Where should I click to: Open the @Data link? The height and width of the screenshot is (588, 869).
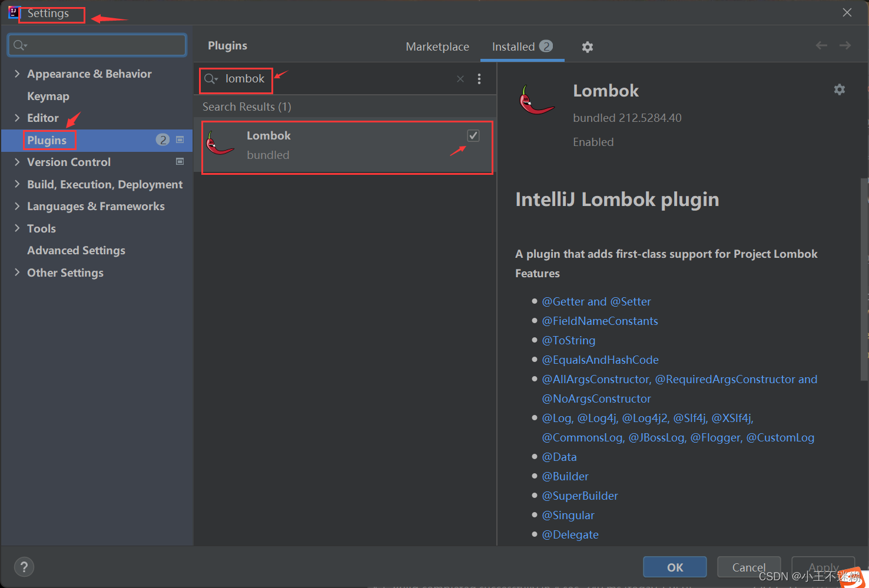pos(559,457)
